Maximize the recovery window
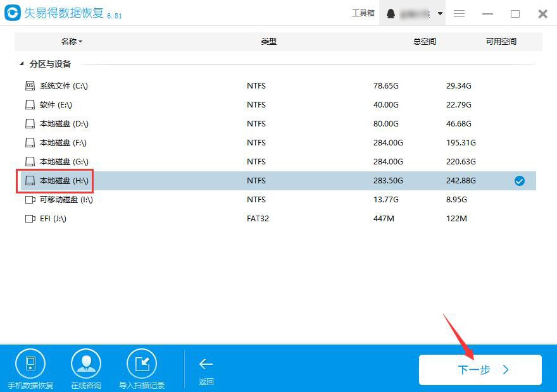This screenshot has height=392, width=557. pos(515,13)
